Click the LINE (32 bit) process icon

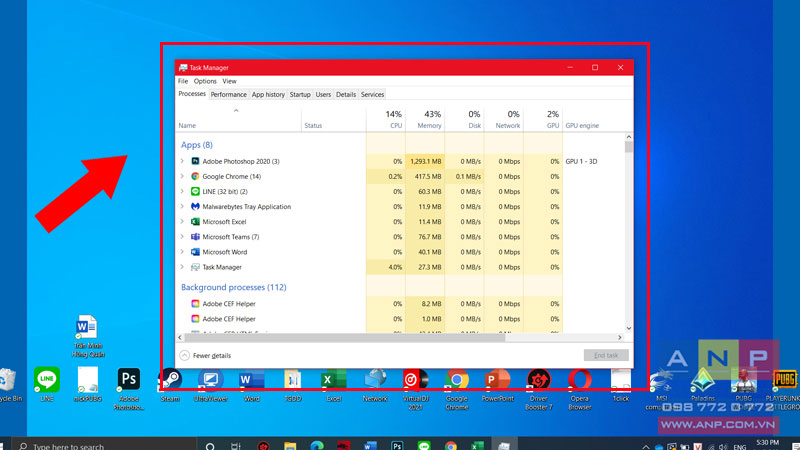pyautogui.click(x=195, y=191)
